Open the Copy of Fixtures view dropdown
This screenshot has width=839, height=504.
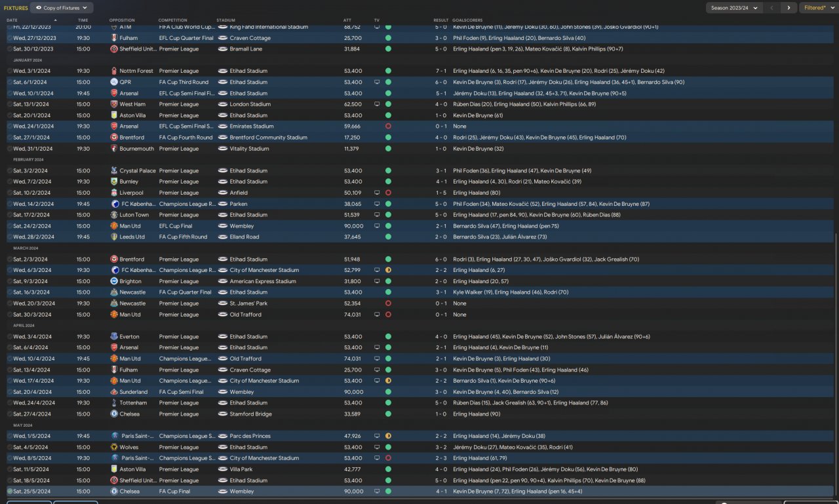(x=62, y=8)
